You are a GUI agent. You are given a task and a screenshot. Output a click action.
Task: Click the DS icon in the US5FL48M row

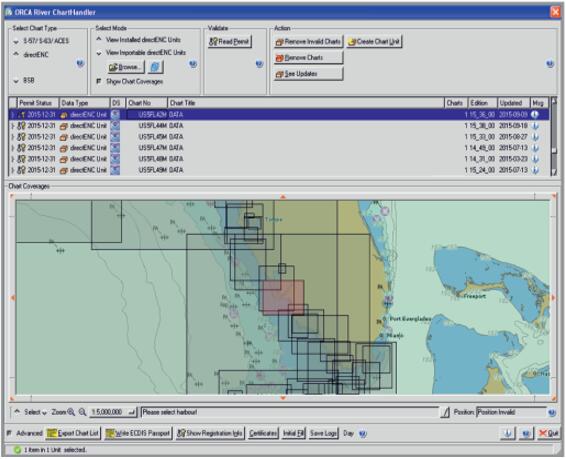click(115, 159)
